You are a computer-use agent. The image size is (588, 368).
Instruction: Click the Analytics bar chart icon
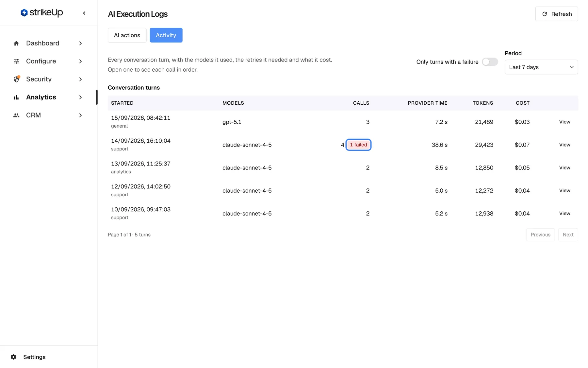click(16, 97)
